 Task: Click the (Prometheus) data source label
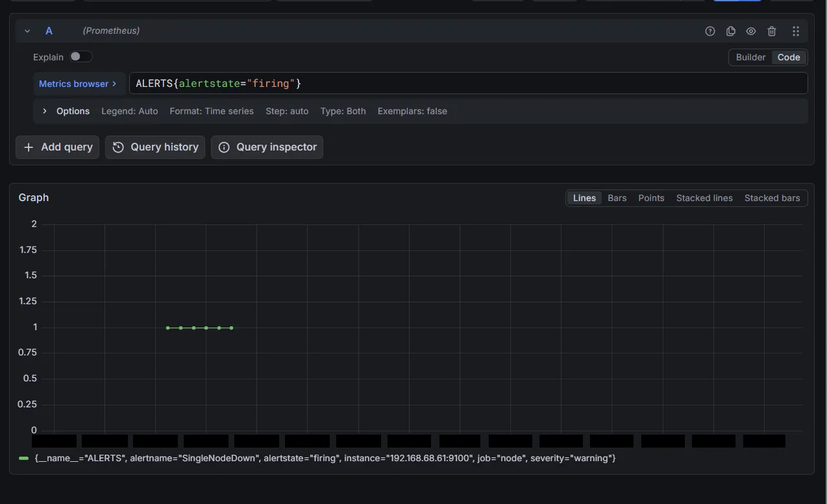tap(111, 31)
